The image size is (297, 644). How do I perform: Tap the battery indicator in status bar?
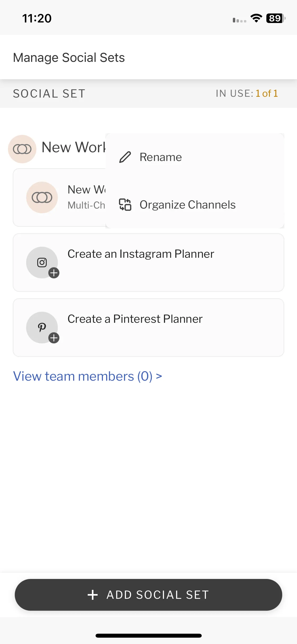point(276,18)
